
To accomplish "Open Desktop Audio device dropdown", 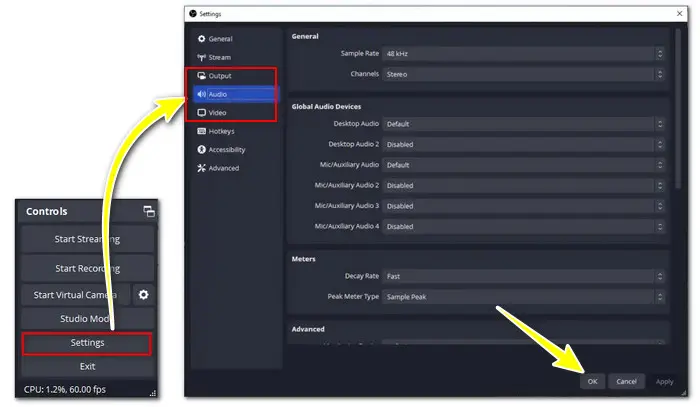I will (523, 124).
